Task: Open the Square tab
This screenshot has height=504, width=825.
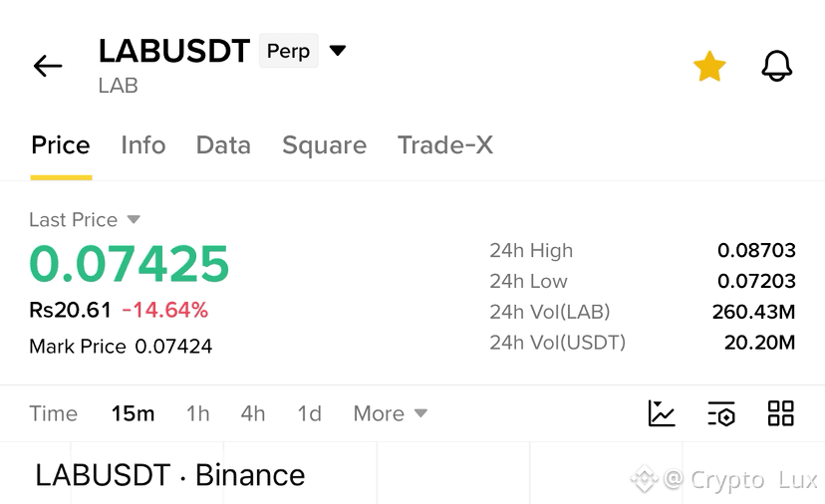Action: 324,145
